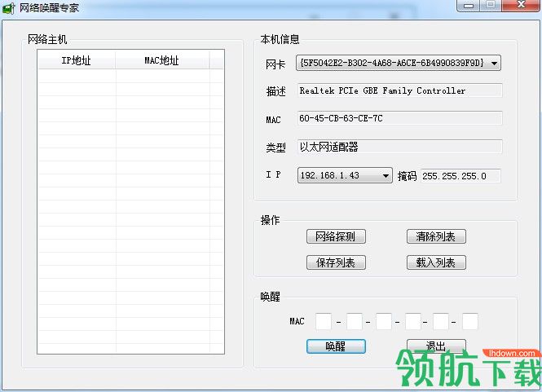Screen dimensions: 542x392
Task: Click the 唤醒 wake-up button
Action: click(336, 346)
